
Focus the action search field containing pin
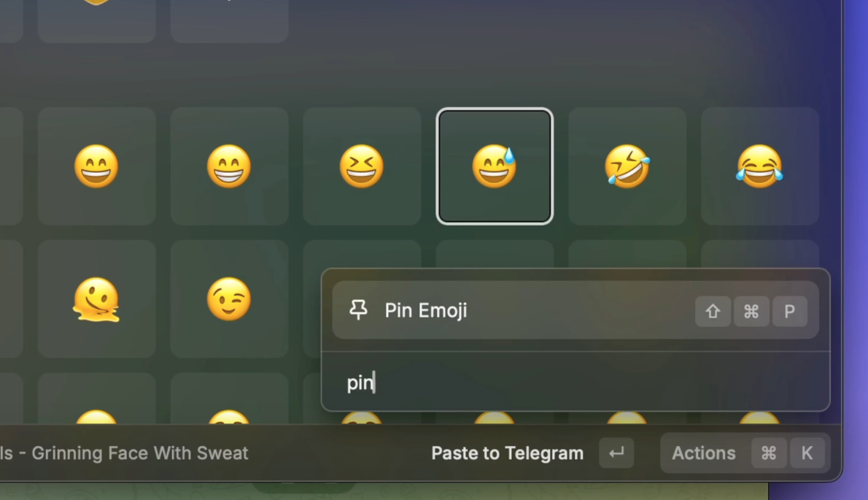click(x=576, y=382)
